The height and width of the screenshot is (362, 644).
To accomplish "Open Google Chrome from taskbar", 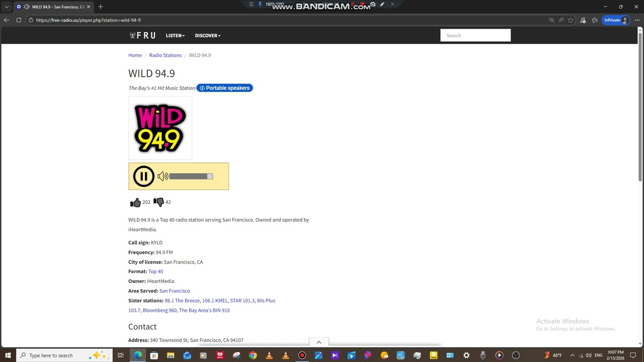I will [253, 355].
